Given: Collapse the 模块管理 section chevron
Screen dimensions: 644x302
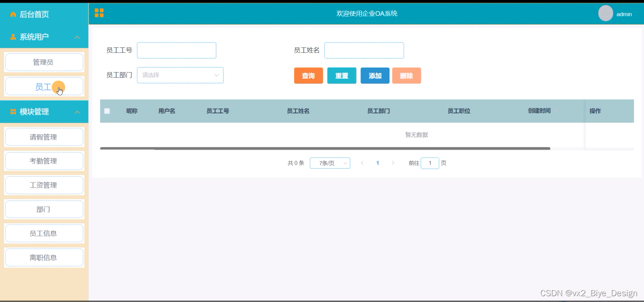Looking at the screenshot, I should pyautogui.click(x=77, y=112).
